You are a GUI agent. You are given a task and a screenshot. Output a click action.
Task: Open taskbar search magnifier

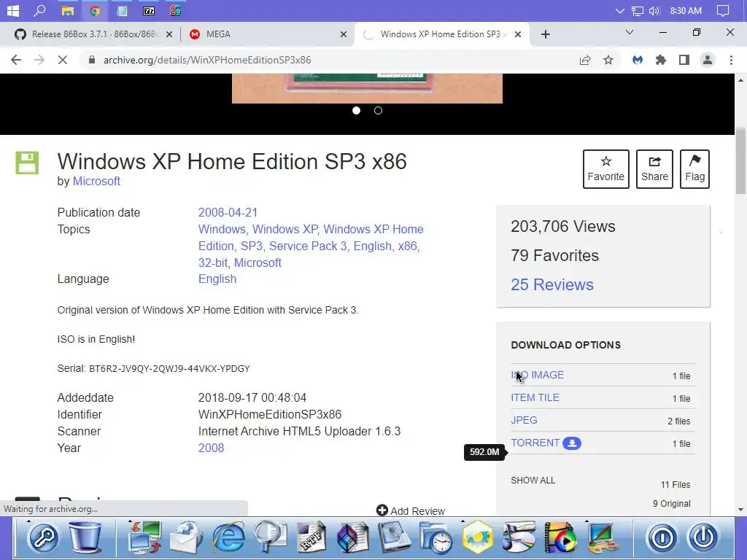(x=40, y=10)
